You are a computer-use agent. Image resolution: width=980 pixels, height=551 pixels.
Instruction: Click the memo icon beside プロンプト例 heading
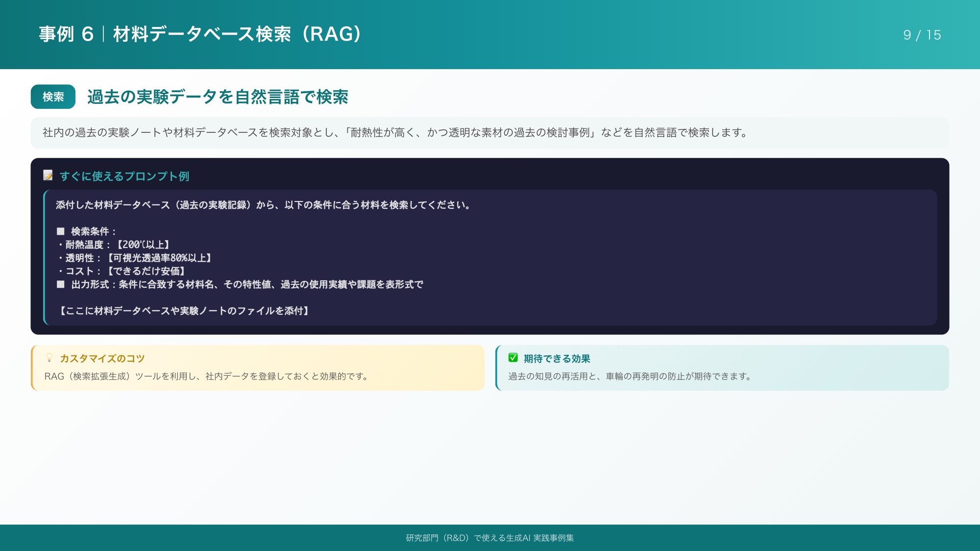(x=48, y=175)
